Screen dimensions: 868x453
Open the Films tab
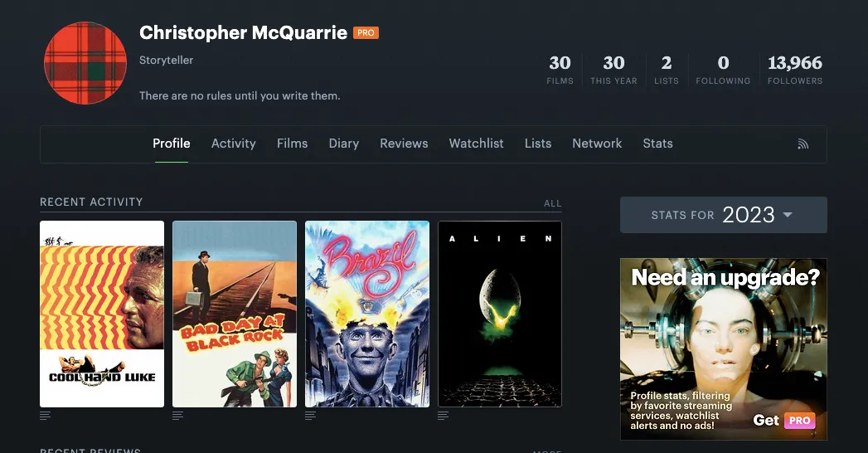[x=293, y=144]
